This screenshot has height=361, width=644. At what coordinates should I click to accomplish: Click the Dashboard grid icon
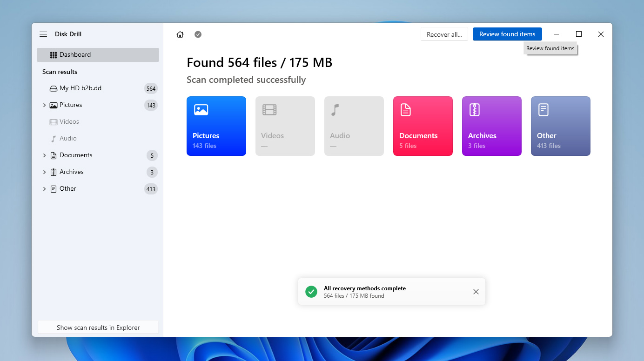click(54, 55)
